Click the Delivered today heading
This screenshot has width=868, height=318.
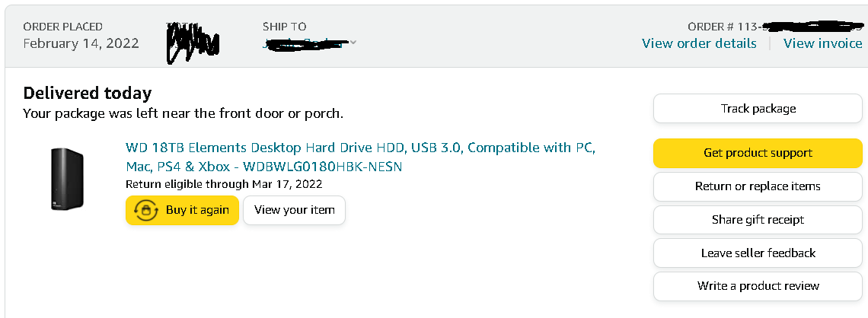[88, 94]
